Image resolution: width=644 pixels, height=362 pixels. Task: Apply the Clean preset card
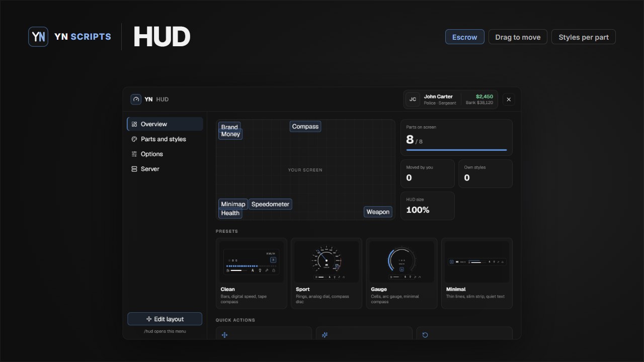[x=252, y=273]
